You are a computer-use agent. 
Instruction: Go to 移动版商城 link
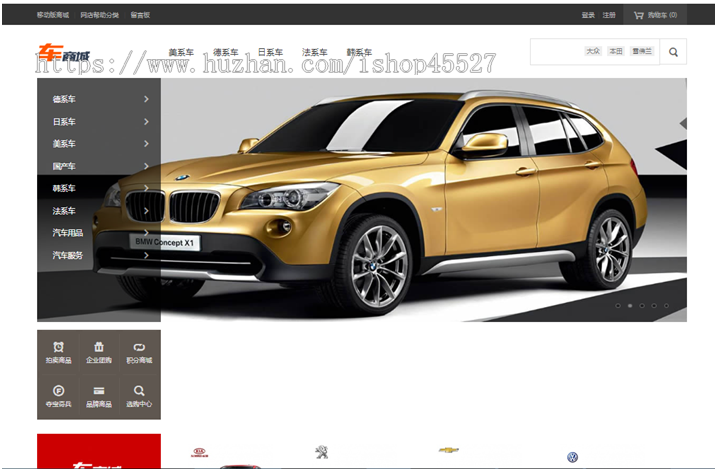click(x=53, y=15)
